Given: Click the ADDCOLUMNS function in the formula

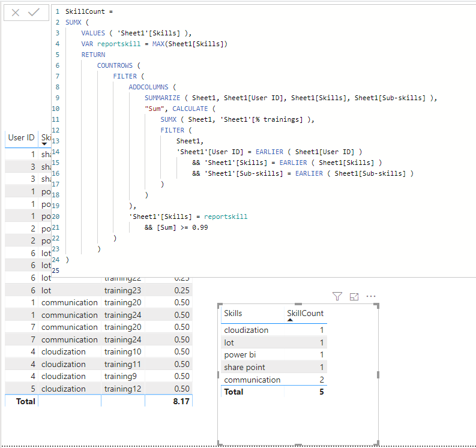Looking at the screenshot, I should [x=148, y=87].
